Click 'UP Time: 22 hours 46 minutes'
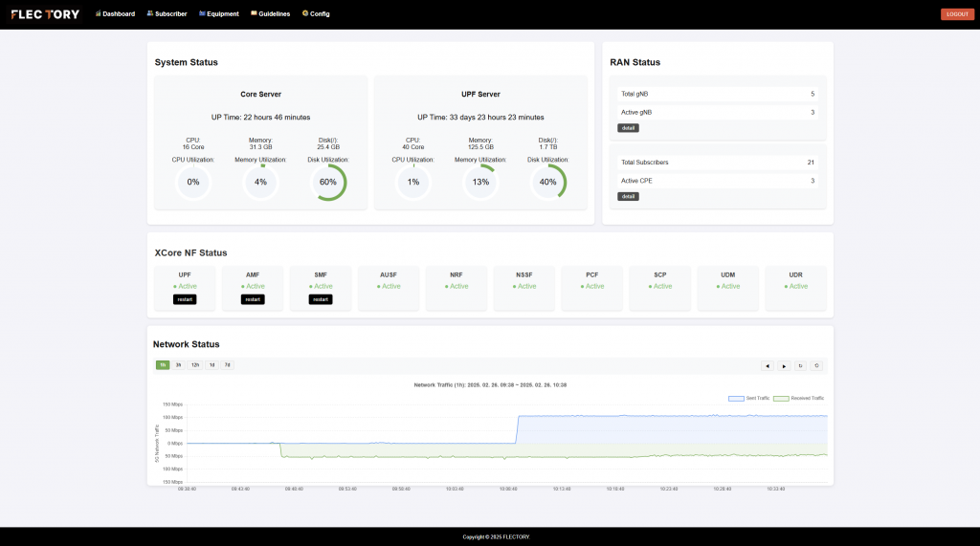Image resolution: width=980 pixels, height=546 pixels. tap(260, 118)
